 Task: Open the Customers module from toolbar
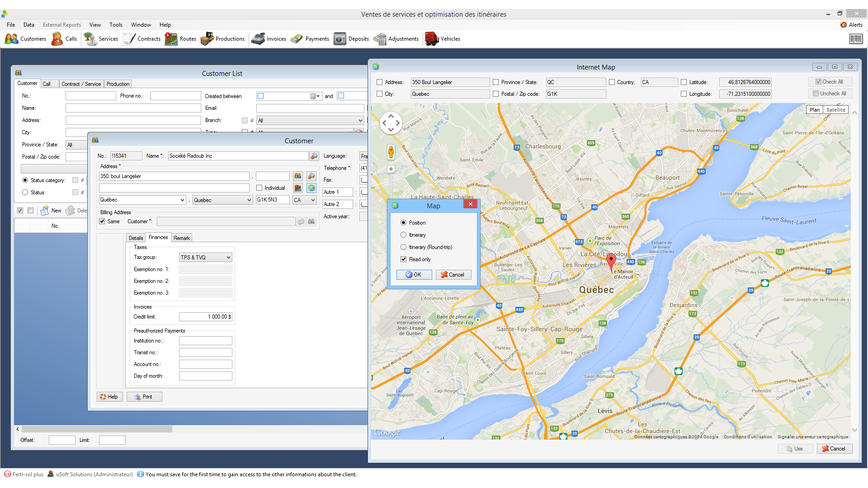[25, 39]
